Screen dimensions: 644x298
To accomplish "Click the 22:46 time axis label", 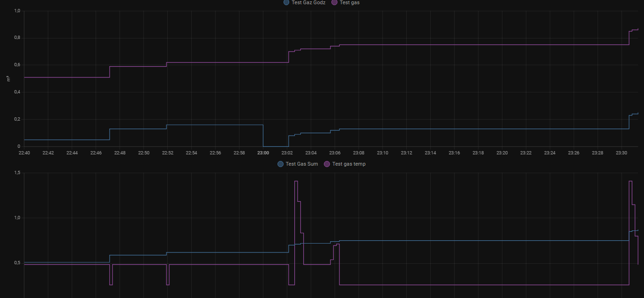I will point(96,153).
